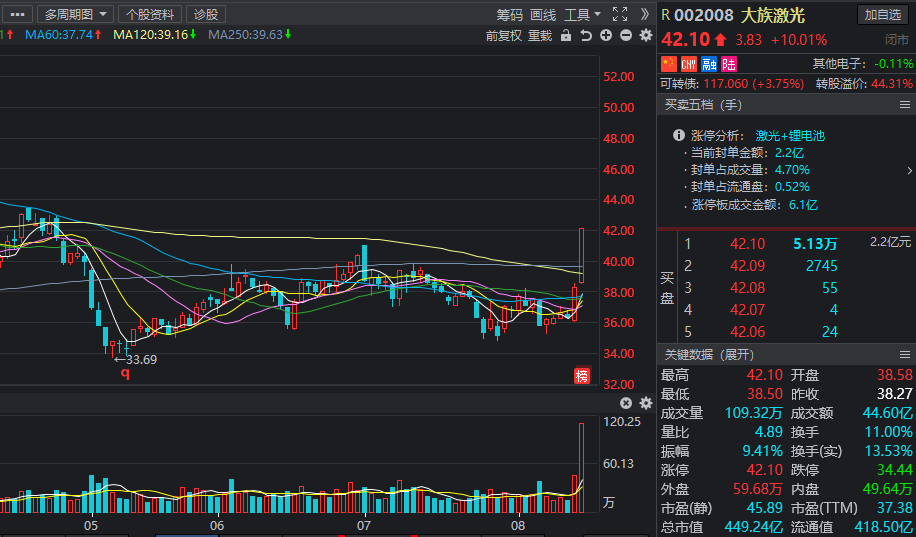
Task: Open chart settings gear icon
Action: pos(646,36)
